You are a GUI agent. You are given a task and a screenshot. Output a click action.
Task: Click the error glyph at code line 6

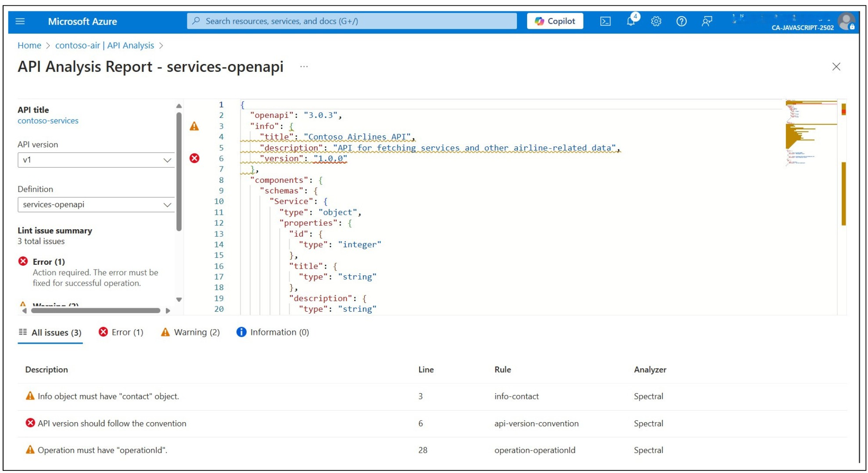(x=194, y=158)
